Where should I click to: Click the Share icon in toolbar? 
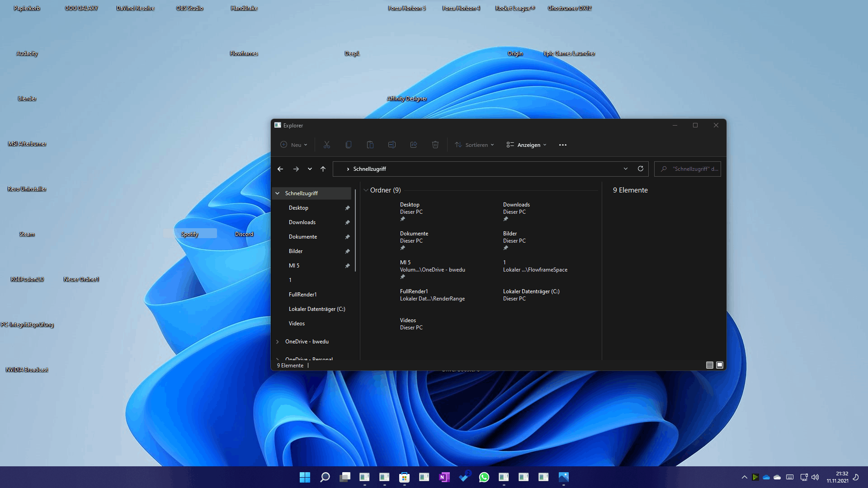(x=413, y=145)
